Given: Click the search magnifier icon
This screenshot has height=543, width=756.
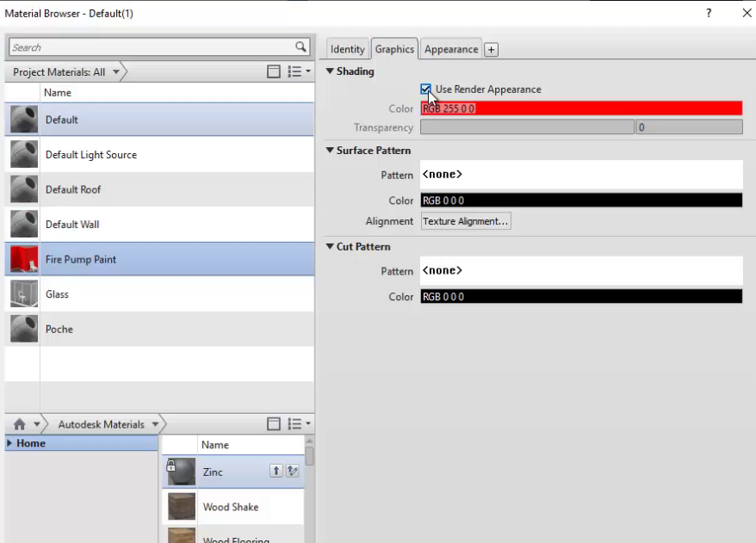Looking at the screenshot, I should pyautogui.click(x=301, y=46).
